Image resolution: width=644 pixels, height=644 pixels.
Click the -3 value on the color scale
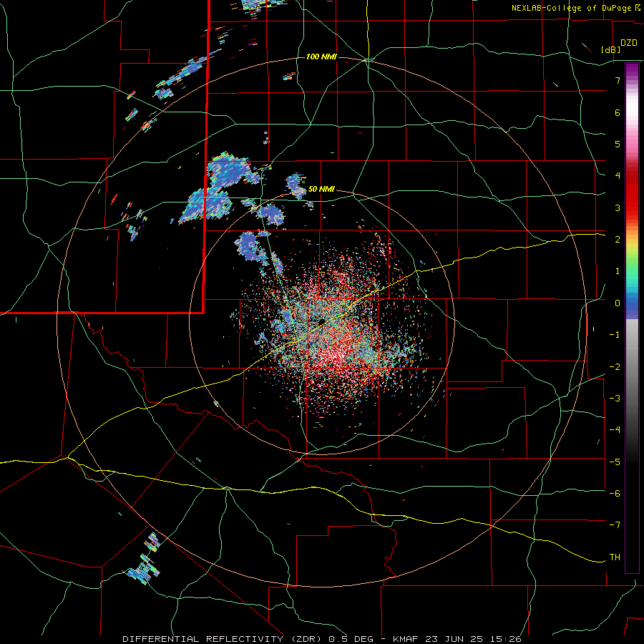click(x=615, y=398)
